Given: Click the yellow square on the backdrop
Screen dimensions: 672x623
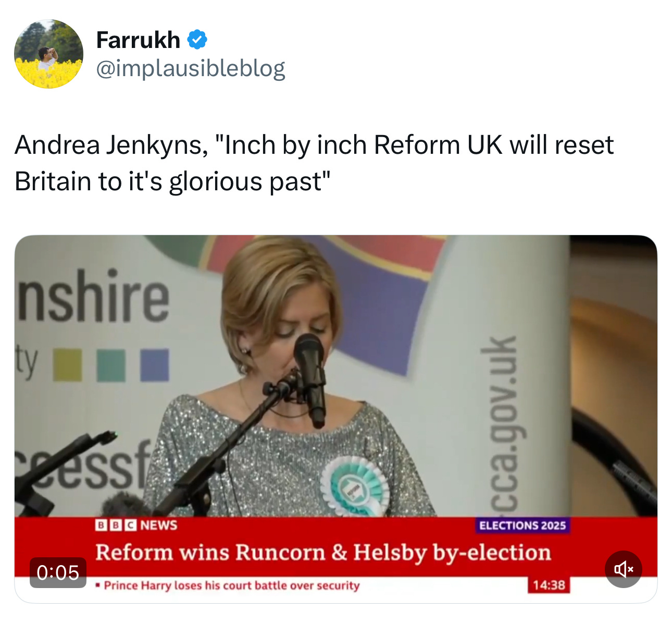Looking at the screenshot, I should pos(68,365).
